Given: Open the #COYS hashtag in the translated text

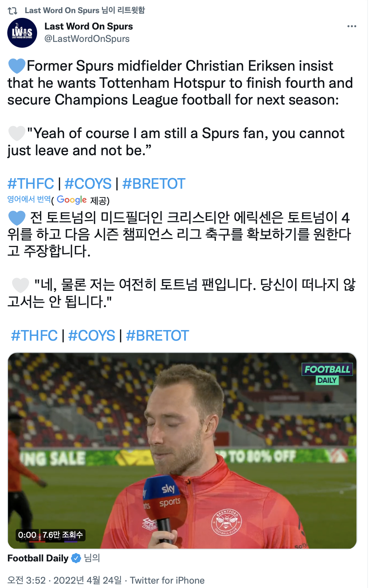Looking at the screenshot, I should 91,336.
